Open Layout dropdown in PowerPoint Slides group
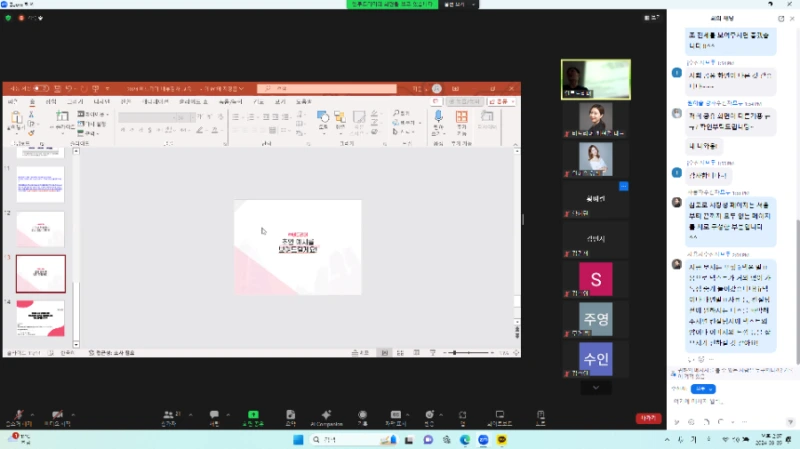 click(92, 114)
